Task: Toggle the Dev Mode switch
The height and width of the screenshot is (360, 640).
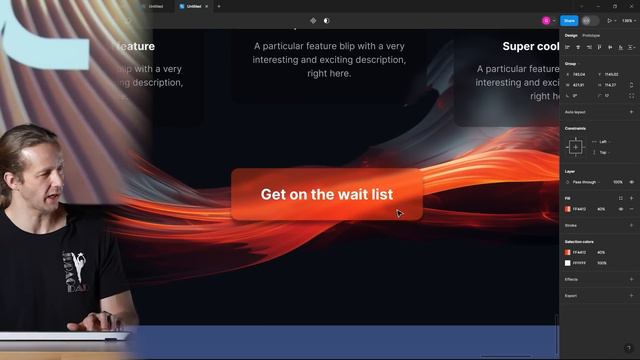Action: point(590,20)
